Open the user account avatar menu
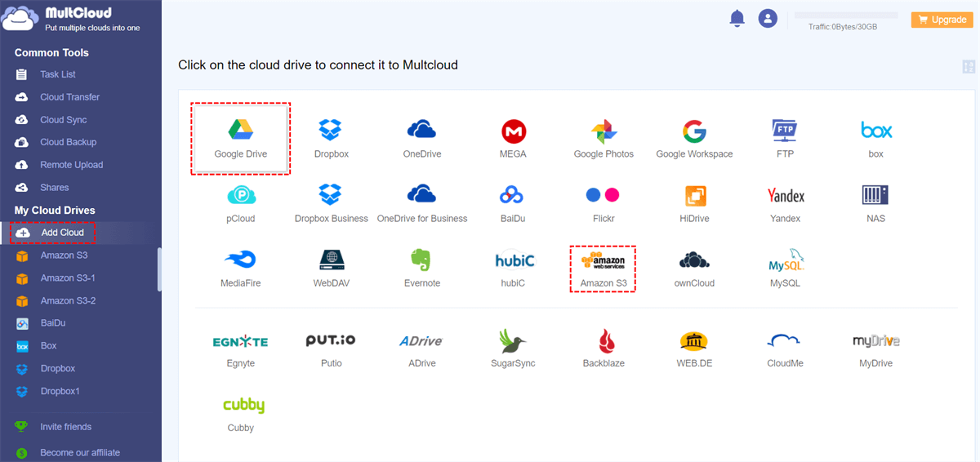The height and width of the screenshot is (462, 980). [x=768, y=18]
